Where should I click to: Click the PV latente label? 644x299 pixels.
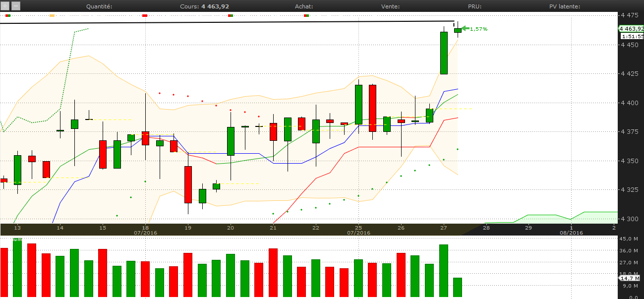tap(565, 6)
